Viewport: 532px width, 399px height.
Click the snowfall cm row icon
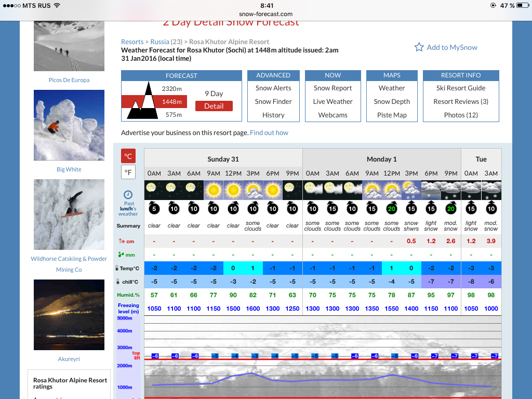[x=122, y=241]
